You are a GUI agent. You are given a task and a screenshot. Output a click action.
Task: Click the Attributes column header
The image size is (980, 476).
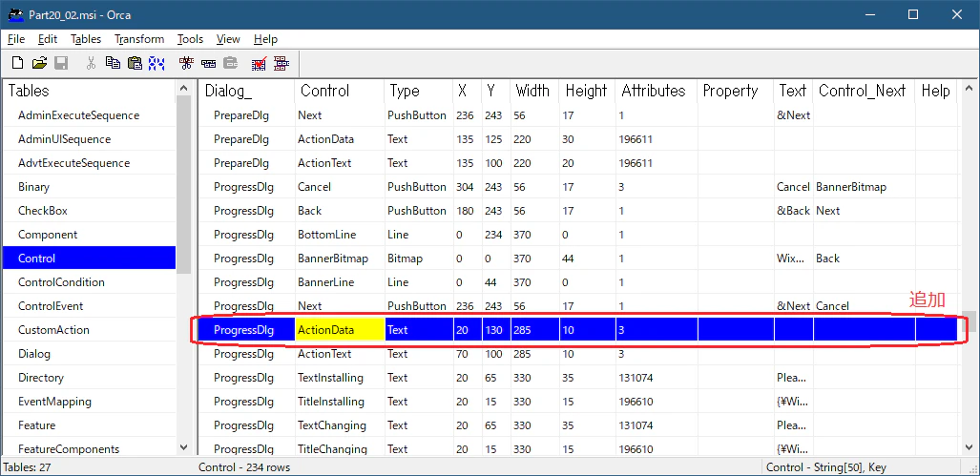click(x=657, y=91)
